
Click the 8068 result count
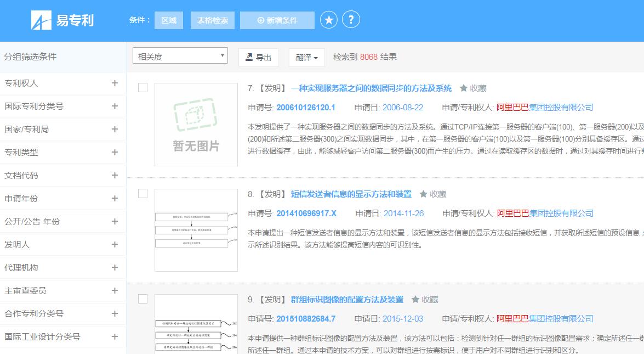[368, 57]
